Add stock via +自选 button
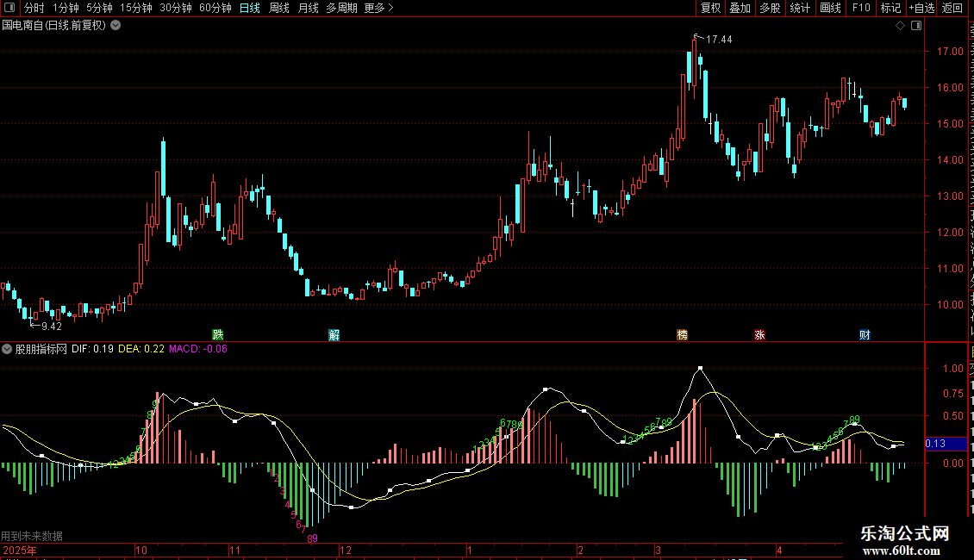The image size is (974, 560). (921, 8)
